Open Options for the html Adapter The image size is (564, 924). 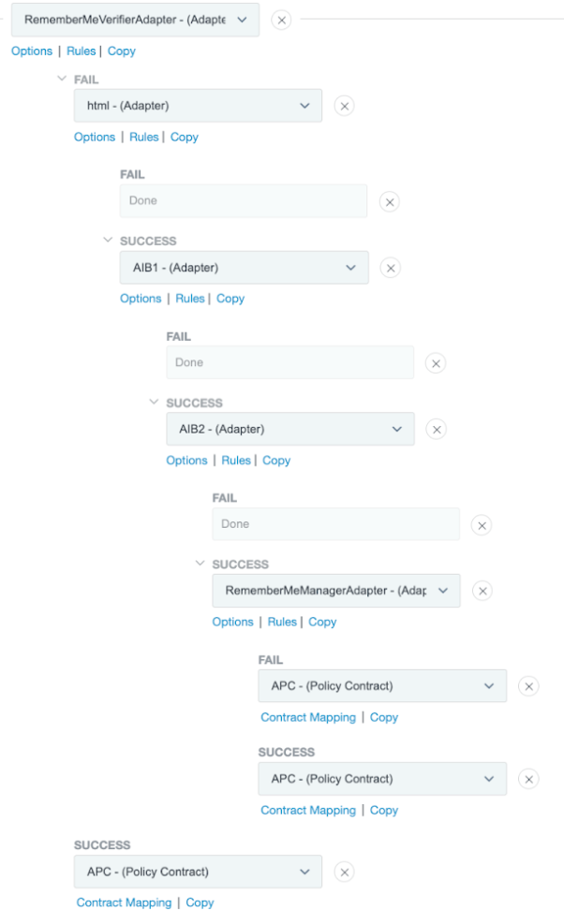94,137
